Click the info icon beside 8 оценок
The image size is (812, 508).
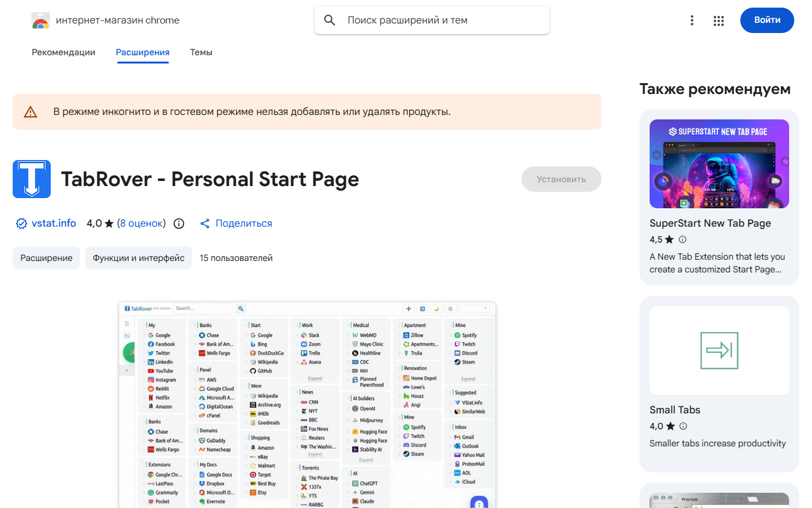(x=179, y=224)
